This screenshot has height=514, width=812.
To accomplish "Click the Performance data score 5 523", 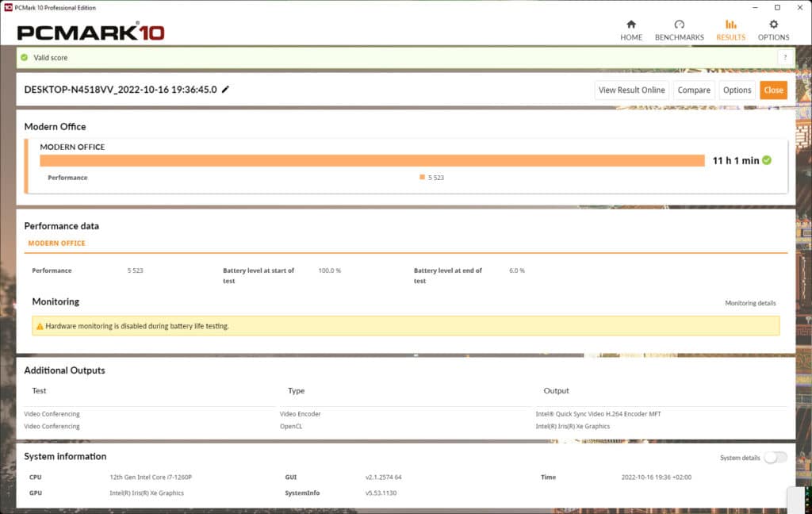I will 135,270.
